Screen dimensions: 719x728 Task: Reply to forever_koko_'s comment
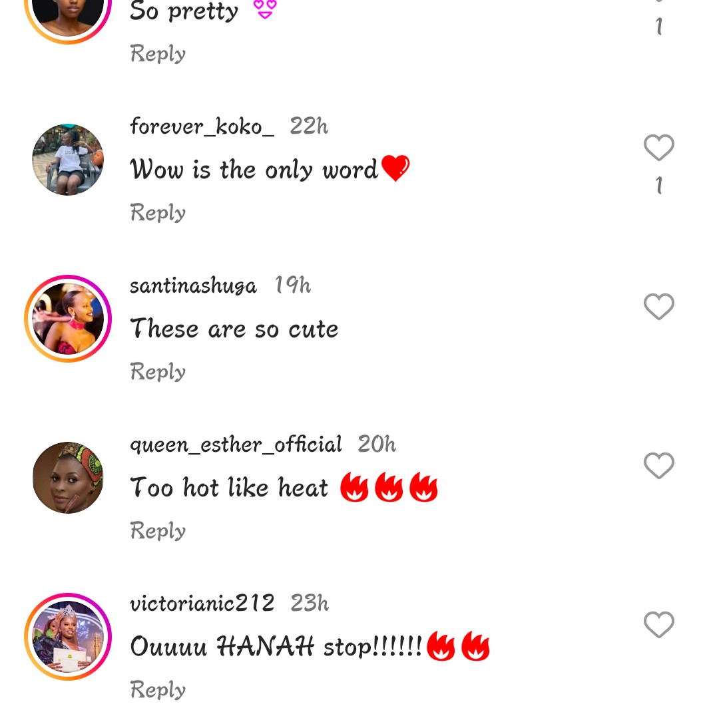(x=158, y=212)
